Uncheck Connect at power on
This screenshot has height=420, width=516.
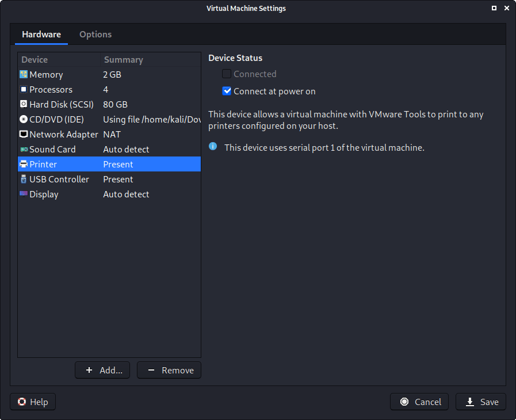point(227,91)
